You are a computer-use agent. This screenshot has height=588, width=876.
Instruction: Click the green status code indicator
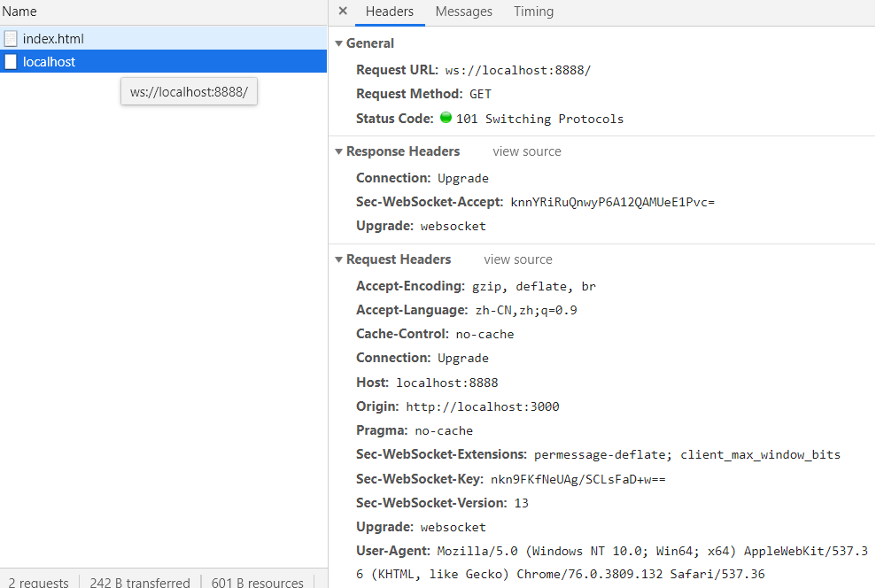(x=446, y=118)
